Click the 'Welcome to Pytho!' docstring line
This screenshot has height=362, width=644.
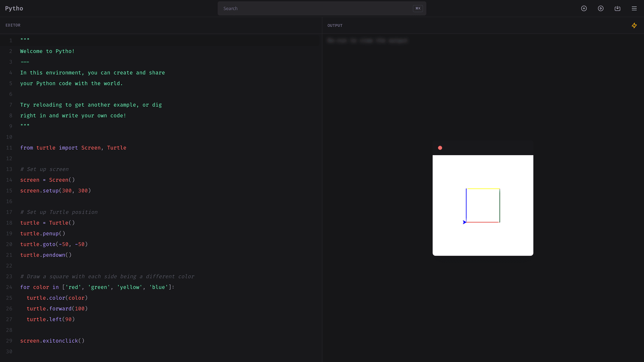[x=47, y=51]
